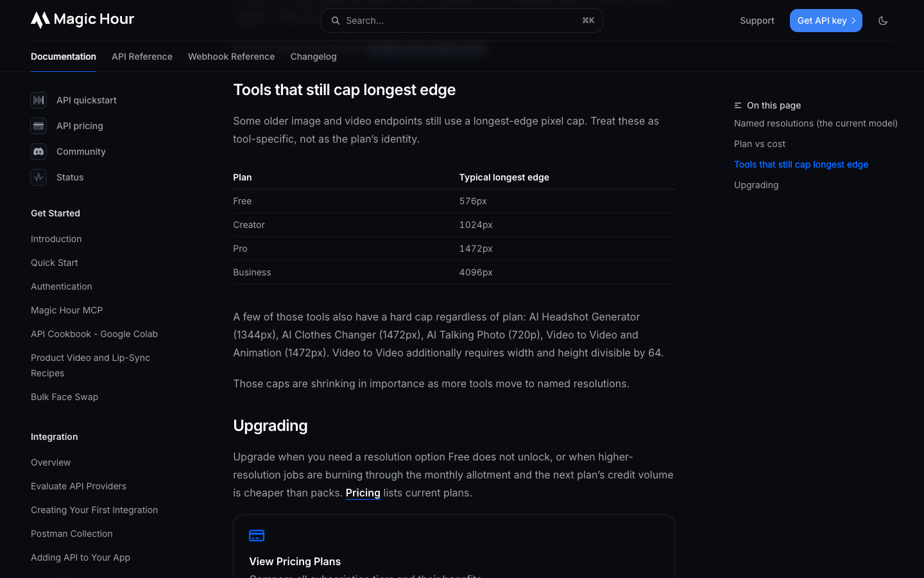Jump to Upgrading section in outline

757,185
